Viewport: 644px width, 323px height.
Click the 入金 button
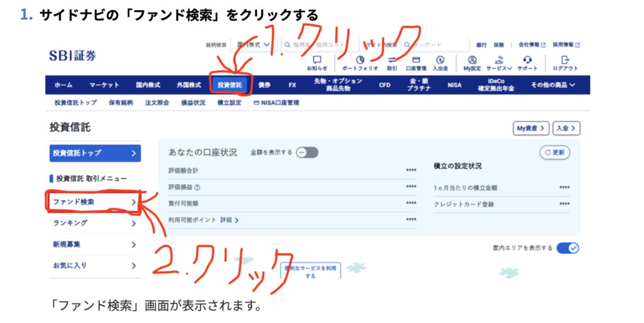(566, 128)
